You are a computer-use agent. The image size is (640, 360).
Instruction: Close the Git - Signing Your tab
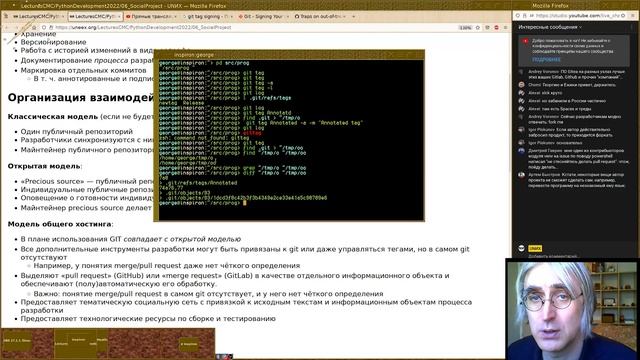click(287, 16)
